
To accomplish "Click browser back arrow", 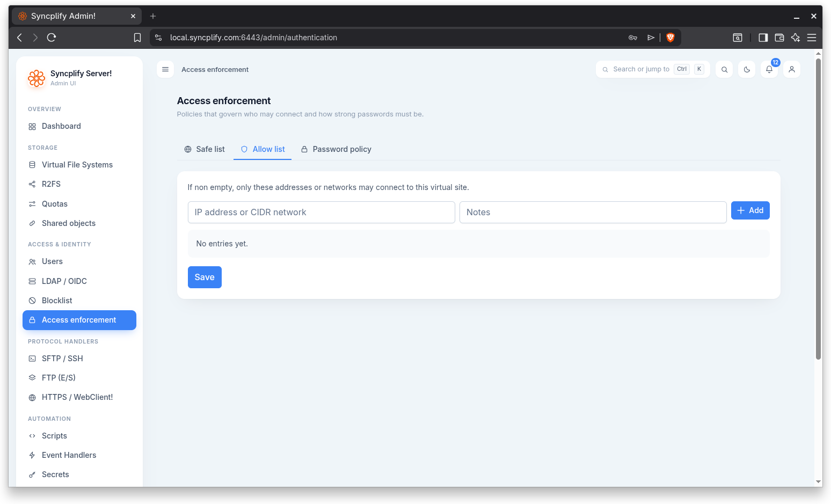I will [19, 38].
